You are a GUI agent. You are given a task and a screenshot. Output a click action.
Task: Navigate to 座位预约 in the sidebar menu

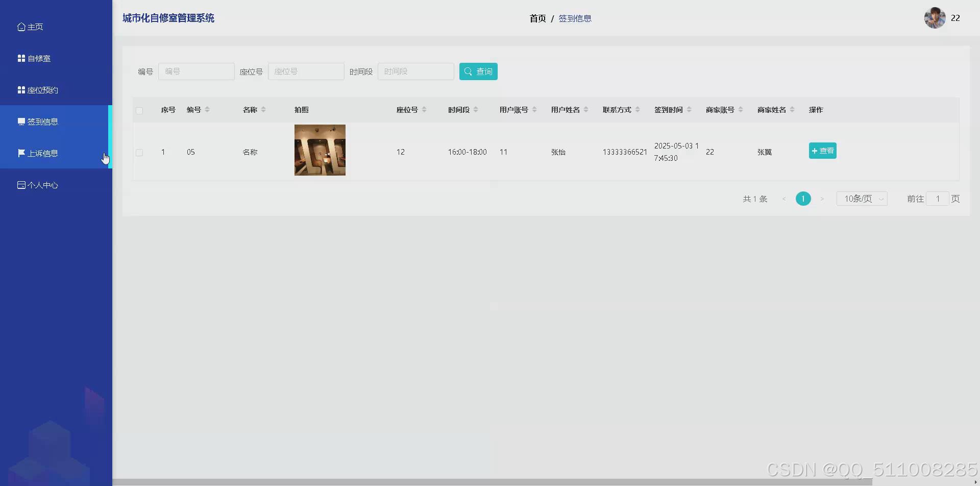coord(43,89)
